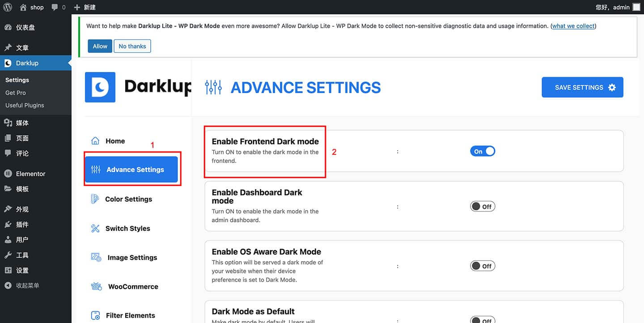Viewport: 644px width, 323px height.
Task: Click the gear icon on SAVE SETTINGS
Action: coord(612,87)
